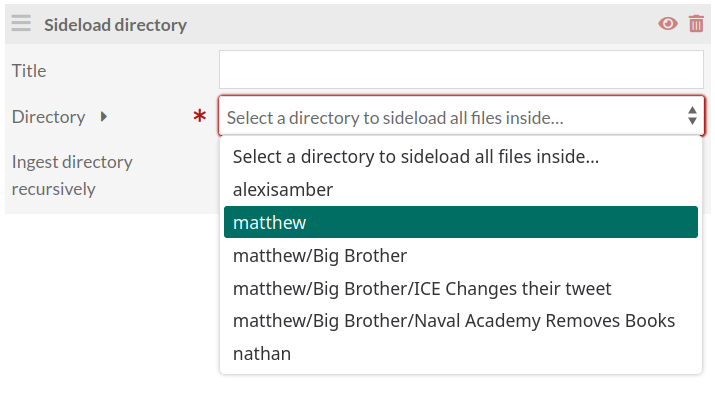Expand the Directory info triangle
The height and width of the screenshot is (394, 715).
(104, 117)
